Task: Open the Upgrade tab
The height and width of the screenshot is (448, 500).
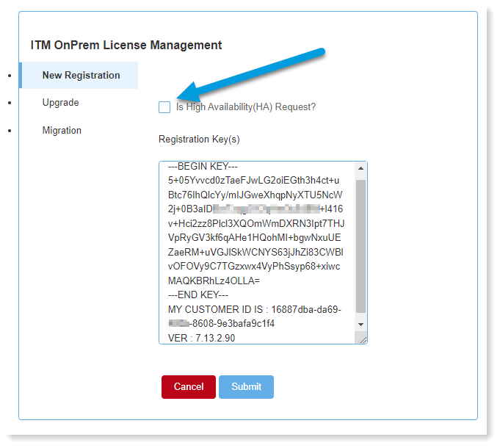Action: [x=60, y=103]
